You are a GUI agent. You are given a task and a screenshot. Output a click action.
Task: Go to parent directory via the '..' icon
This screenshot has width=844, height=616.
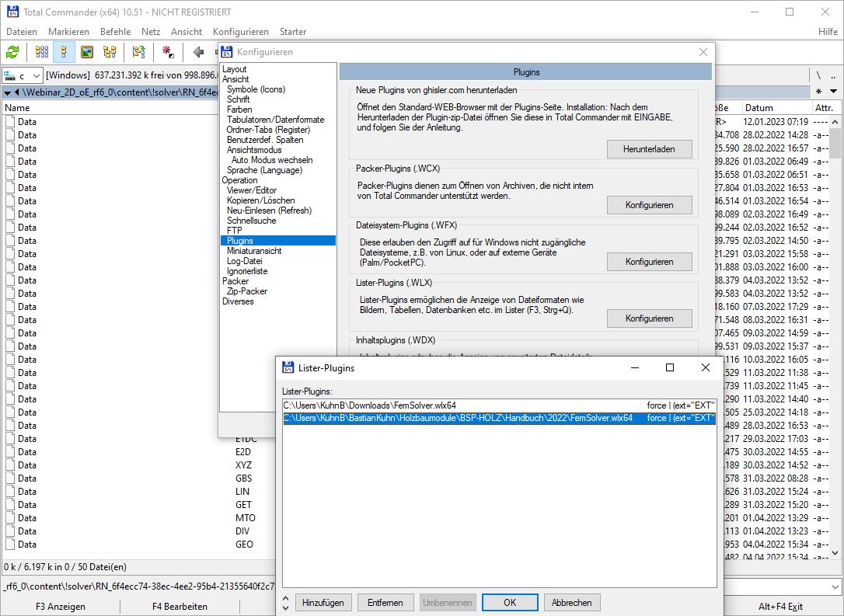pyautogui.click(x=833, y=76)
